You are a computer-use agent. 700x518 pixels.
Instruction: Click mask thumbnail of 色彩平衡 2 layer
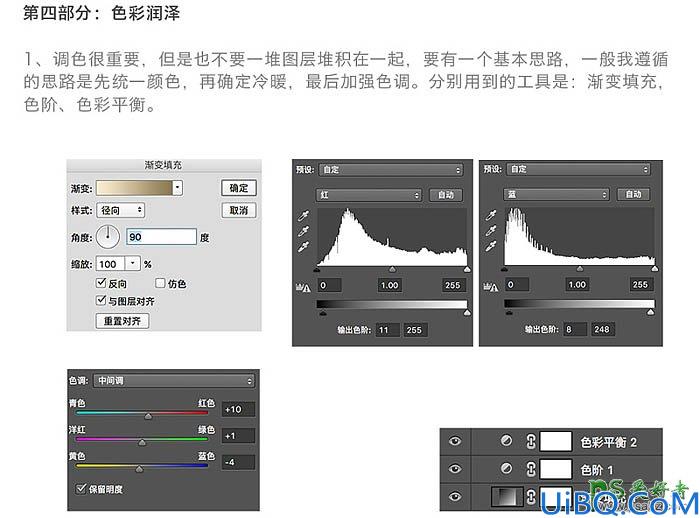[556, 441]
